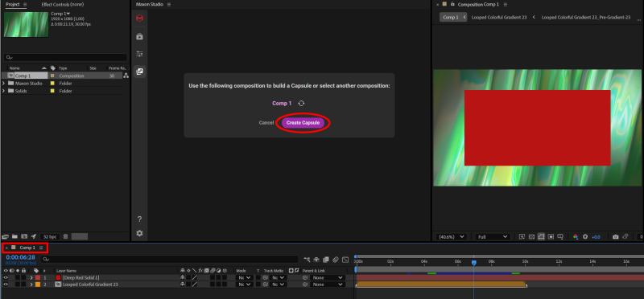Toggle 3D layer checkbox for Looped Colorful Gradient 23
This screenshot has height=299, width=644.
(x=225, y=285)
